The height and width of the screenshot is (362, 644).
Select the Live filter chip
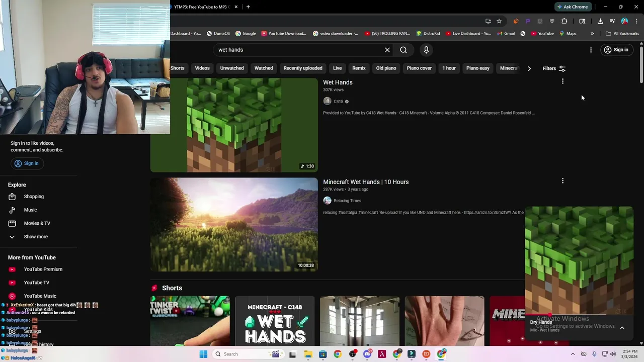point(338,68)
